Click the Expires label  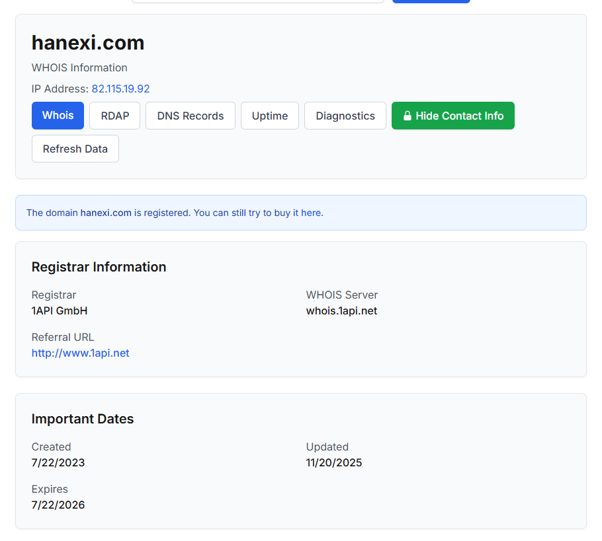point(50,489)
